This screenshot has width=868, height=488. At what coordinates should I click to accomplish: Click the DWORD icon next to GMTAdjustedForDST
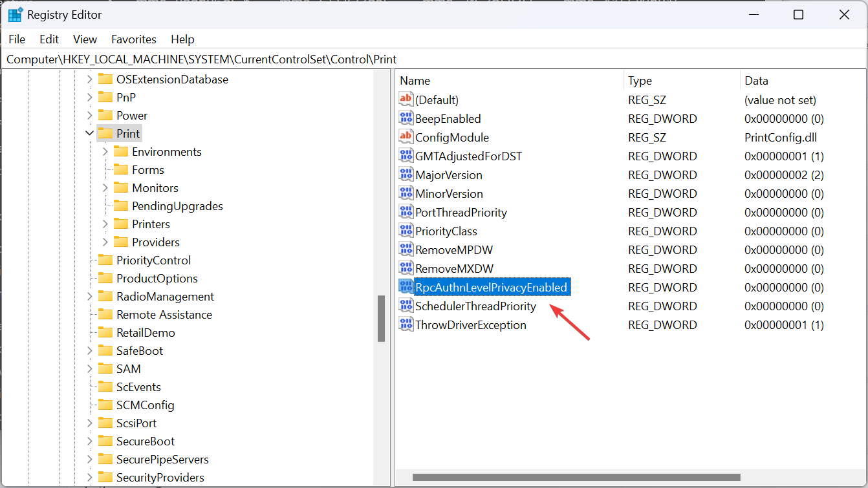(x=406, y=156)
